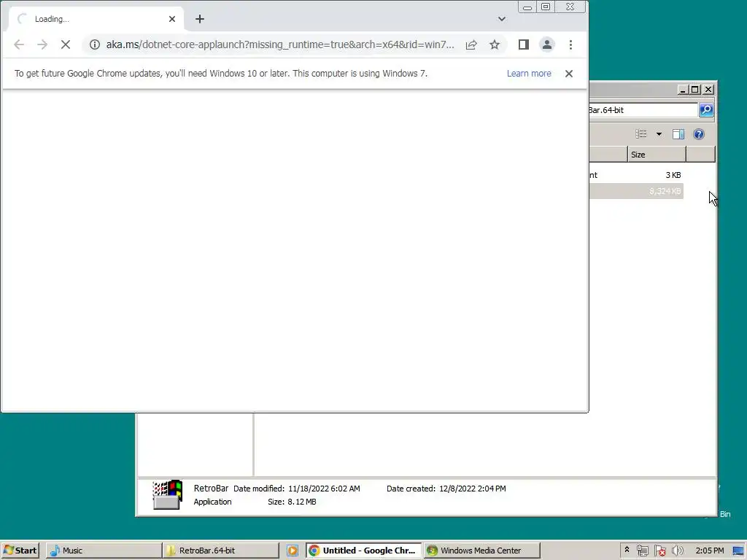The width and height of the screenshot is (747, 560).
Task: Click the volume speaker tray icon
Action: pyautogui.click(x=677, y=551)
